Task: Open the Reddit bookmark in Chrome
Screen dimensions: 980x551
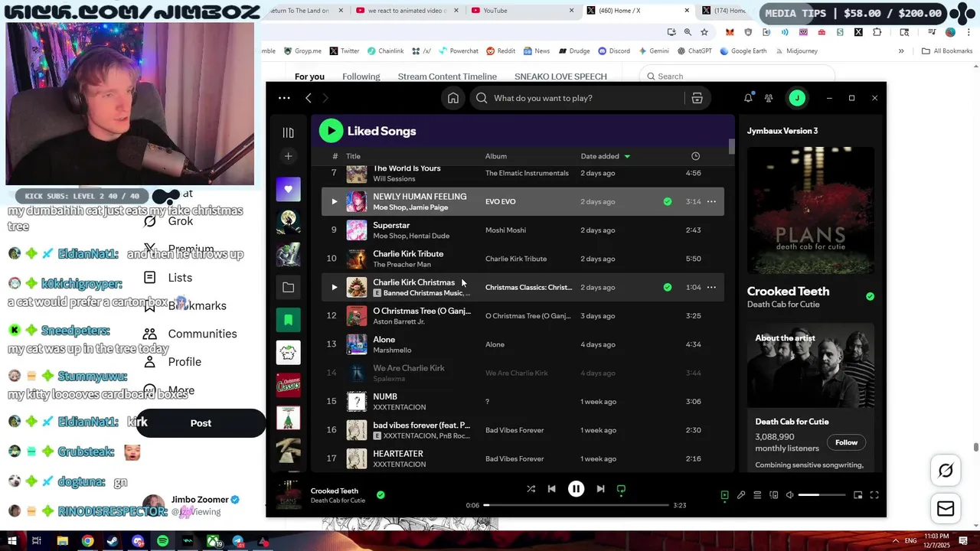Action: click(501, 51)
